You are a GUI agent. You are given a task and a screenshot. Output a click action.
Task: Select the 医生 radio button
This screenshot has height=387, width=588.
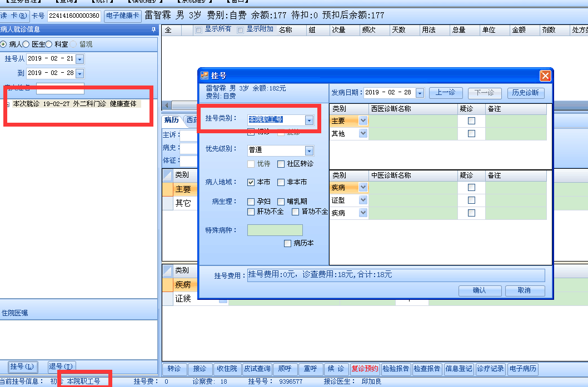(26, 44)
